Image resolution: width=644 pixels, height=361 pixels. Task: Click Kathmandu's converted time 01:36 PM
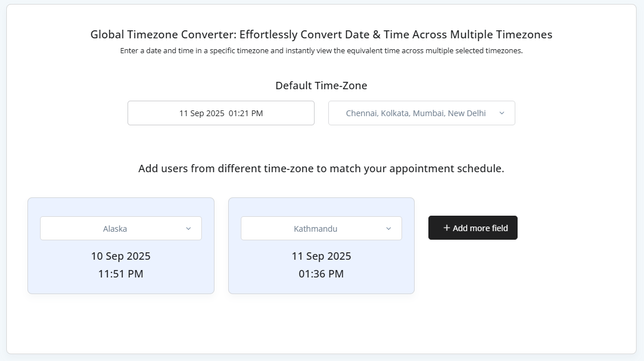(321, 274)
